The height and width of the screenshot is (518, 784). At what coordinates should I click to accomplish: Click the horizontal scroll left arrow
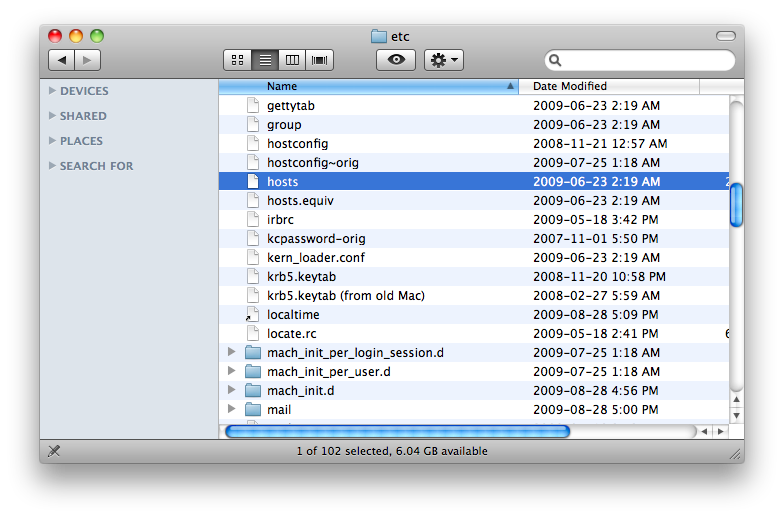coord(704,432)
